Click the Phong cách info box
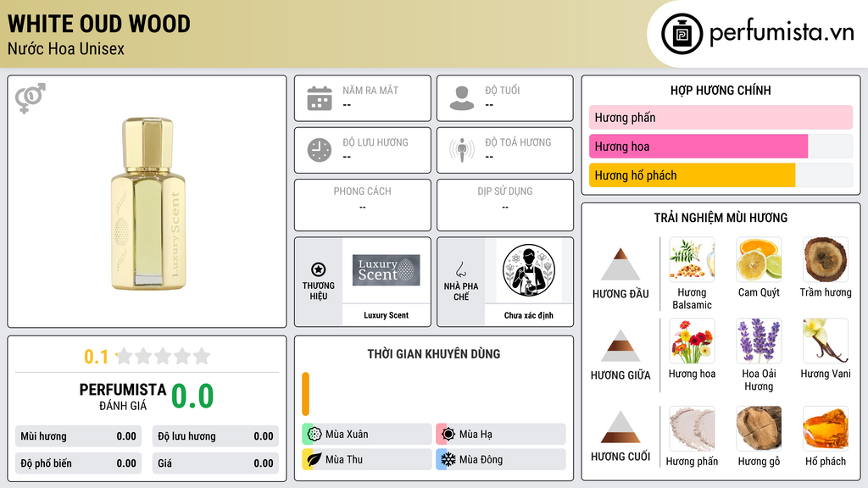The width and height of the screenshot is (868, 488). click(x=362, y=205)
